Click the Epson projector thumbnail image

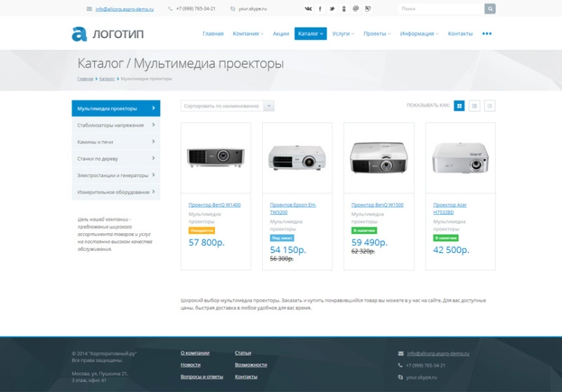(296, 157)
